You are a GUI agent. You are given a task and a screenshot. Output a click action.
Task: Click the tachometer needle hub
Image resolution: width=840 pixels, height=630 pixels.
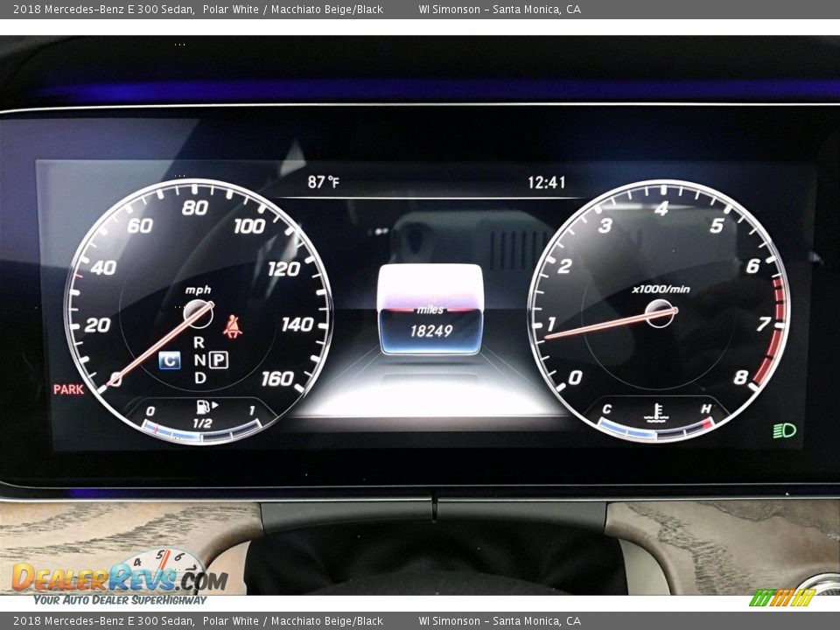tap(660, 313)
